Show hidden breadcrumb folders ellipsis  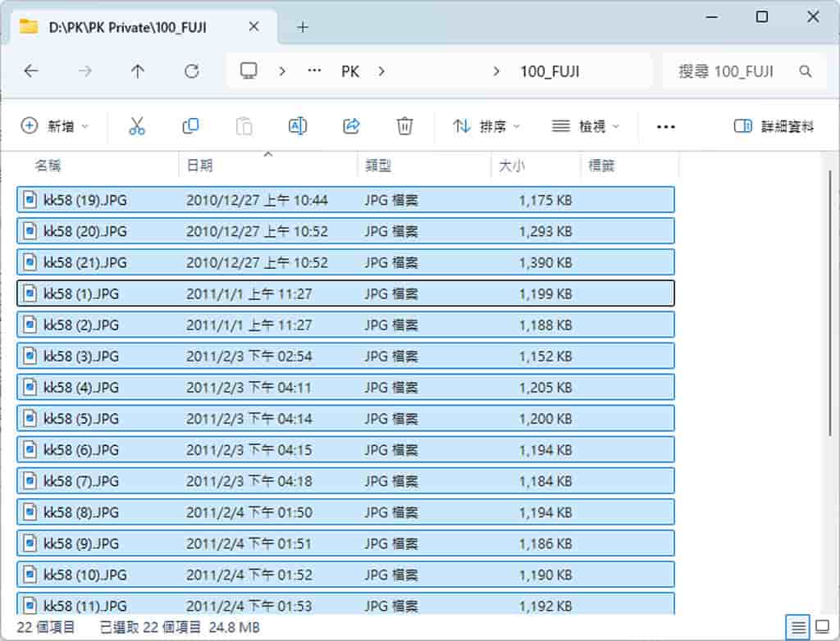pos(314,70)
